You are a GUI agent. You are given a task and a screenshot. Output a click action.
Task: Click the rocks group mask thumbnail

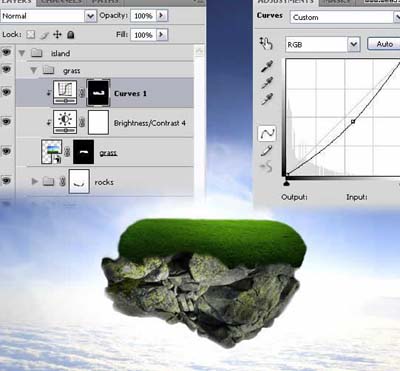click(79, 181)
